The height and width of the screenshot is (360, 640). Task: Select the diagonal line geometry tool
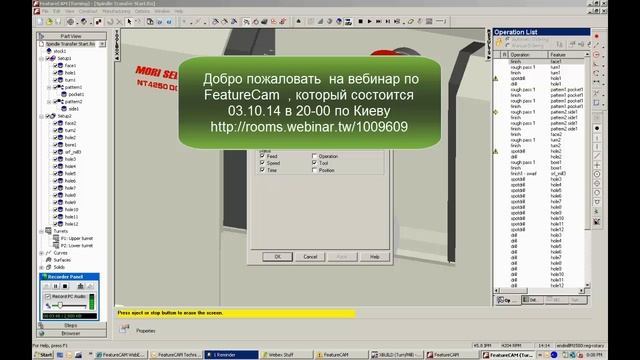pyautogui.click(x=597, y=156)
